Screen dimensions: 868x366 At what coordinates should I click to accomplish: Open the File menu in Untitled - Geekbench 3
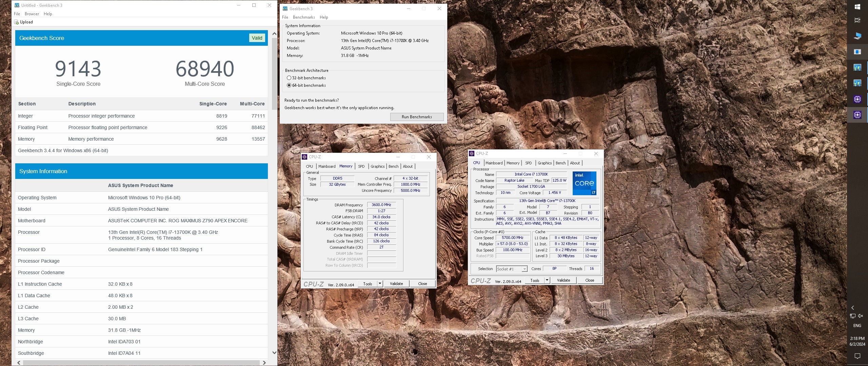(x=17, y=14)
